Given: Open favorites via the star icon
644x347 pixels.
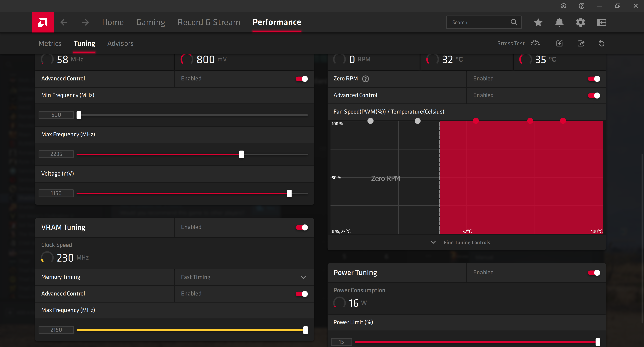Looking at the screenshot, I should tap(538, 22).
